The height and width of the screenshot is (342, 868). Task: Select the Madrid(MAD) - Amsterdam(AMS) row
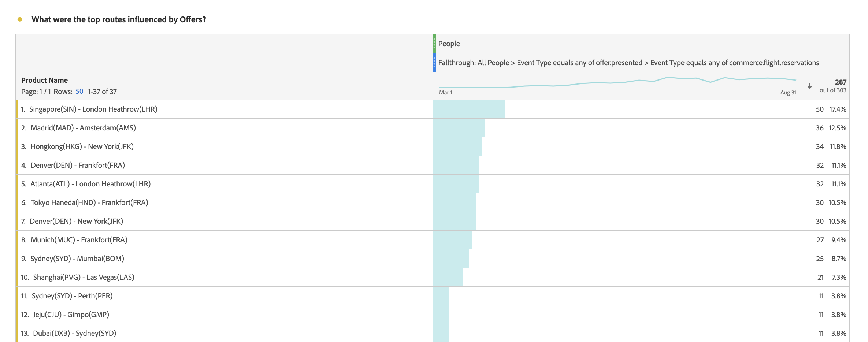pyautogui.click(x=432, y=128)
